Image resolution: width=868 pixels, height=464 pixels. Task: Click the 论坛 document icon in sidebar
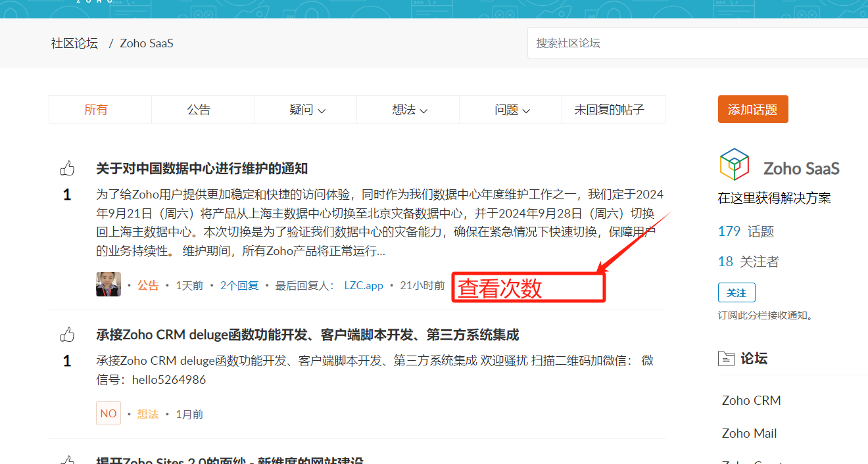[725, 359]
